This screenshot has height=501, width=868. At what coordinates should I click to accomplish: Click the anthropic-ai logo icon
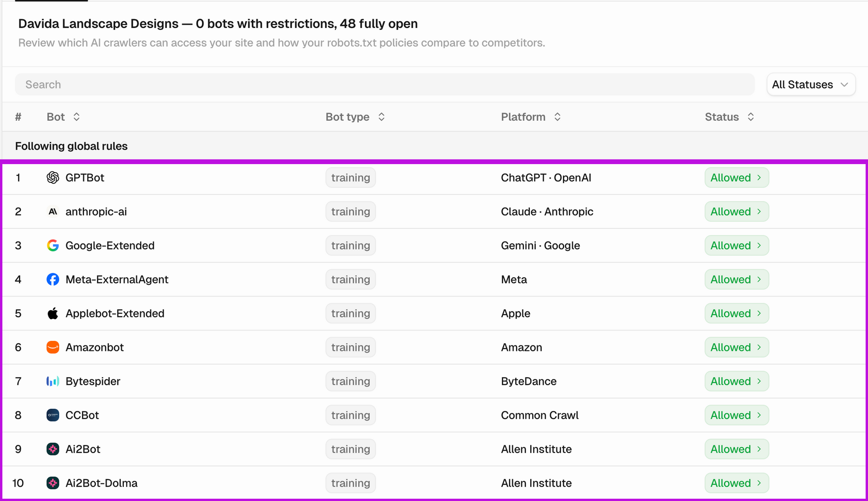click(x=53, y=212)
